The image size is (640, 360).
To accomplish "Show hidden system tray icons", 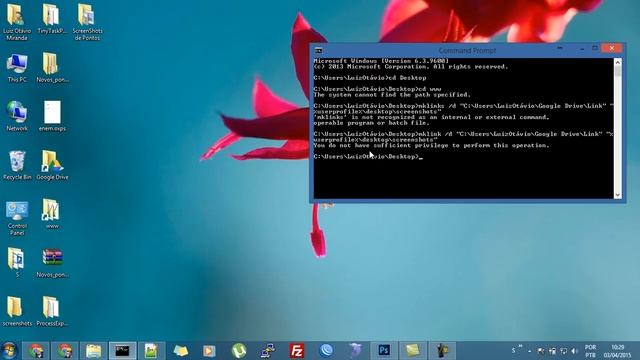I will (529, 351).
